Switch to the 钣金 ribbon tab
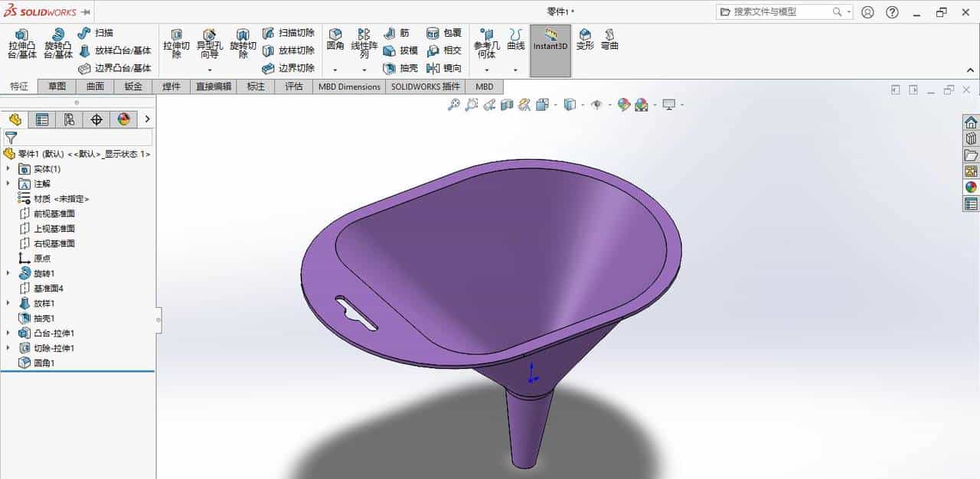 (132, 86)
